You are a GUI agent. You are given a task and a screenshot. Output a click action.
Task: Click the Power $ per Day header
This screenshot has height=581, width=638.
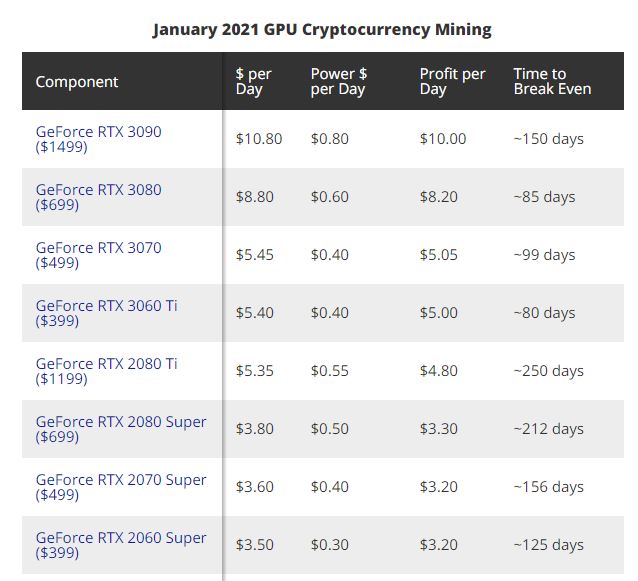click(x=339, y=81)
